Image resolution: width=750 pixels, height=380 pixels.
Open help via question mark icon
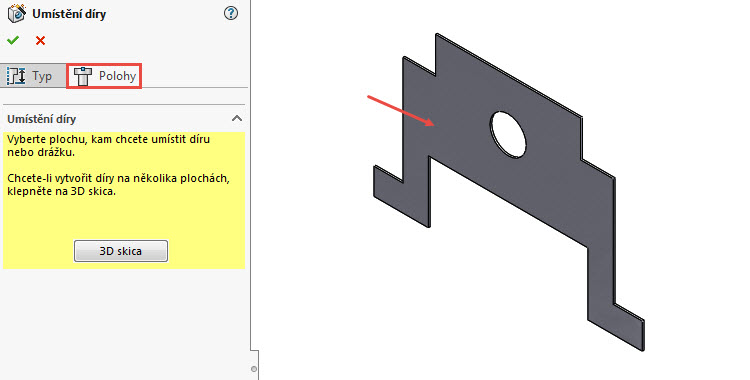click(231, 13)
